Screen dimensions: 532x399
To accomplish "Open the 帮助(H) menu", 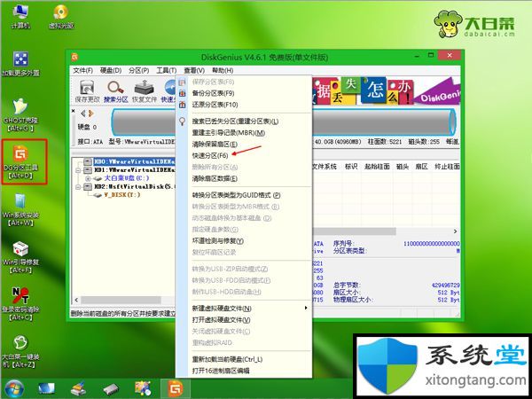I will pyautogui.click(x=223, y=70).
